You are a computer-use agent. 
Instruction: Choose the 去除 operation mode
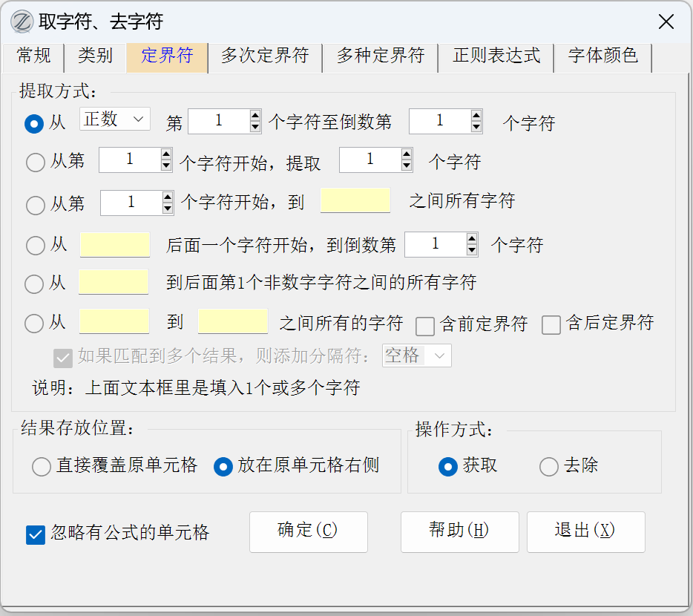[x=549, y=467]
